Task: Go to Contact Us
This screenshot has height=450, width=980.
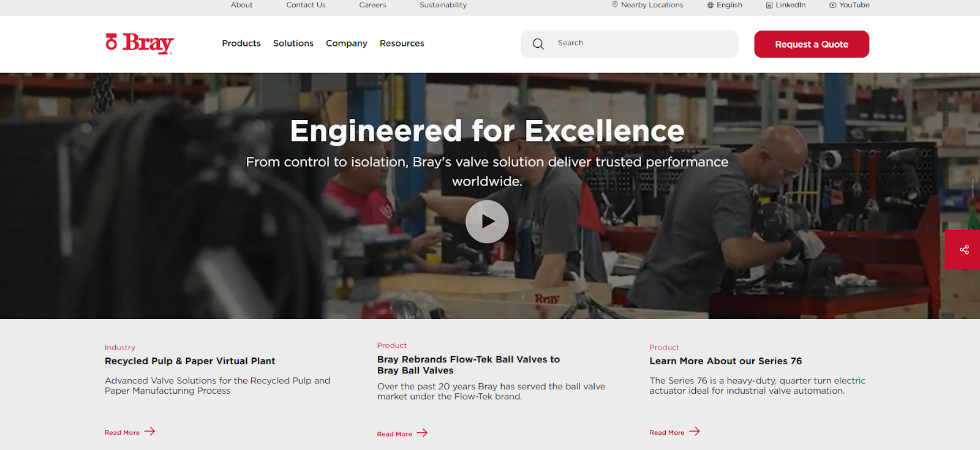Action: point(306,5)
